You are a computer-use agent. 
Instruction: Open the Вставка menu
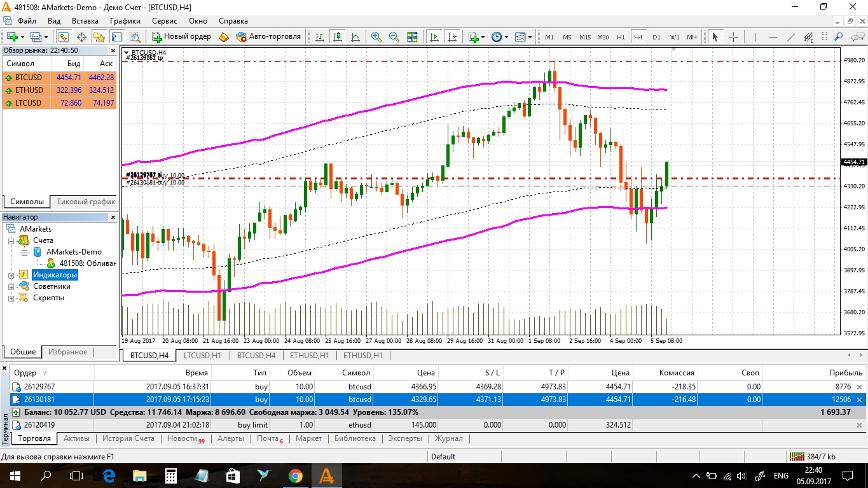[x=85, y=21]
